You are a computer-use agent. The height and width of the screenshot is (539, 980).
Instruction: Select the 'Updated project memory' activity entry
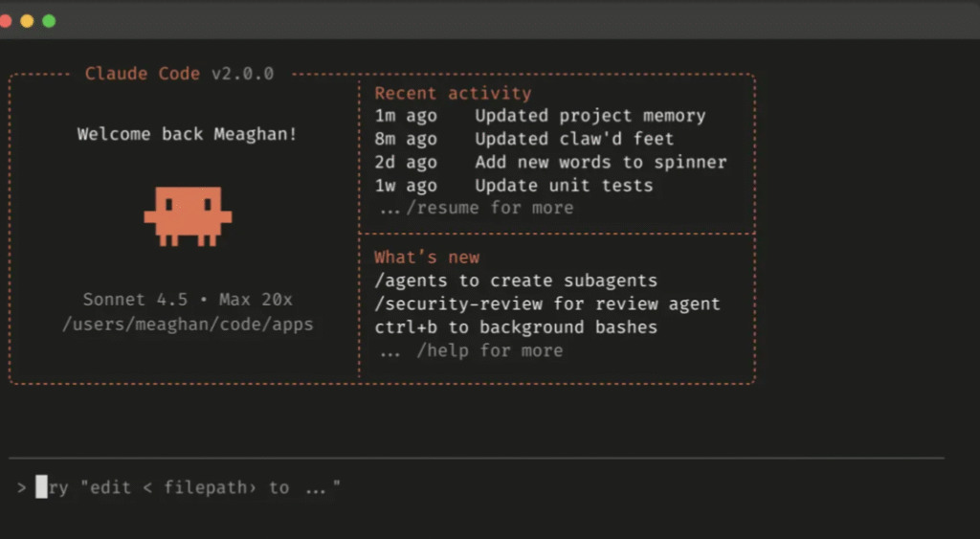click(x=590, y=116)
